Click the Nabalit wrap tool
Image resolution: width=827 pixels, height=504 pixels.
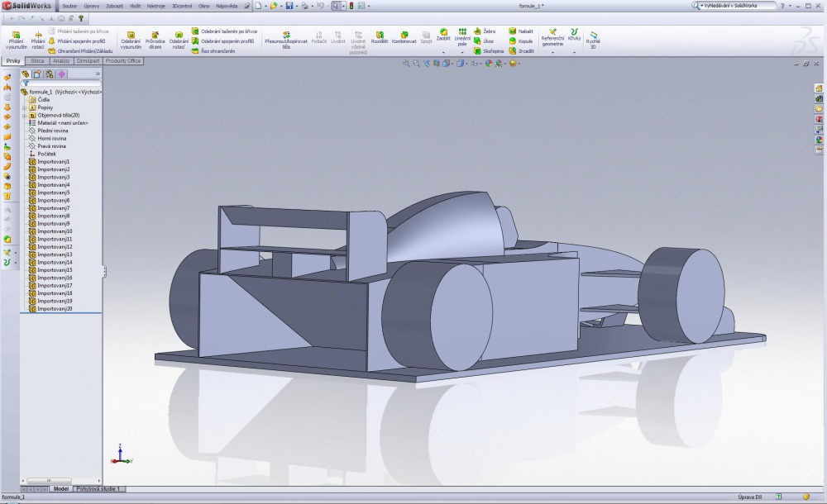pyautogui.click(x=521, y=31)
